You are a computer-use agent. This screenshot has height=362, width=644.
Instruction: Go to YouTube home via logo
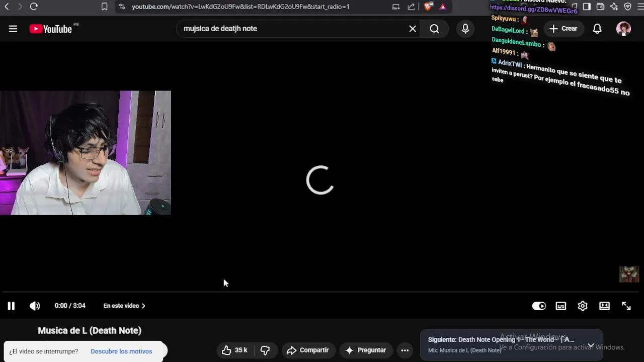tap(51, 29)
